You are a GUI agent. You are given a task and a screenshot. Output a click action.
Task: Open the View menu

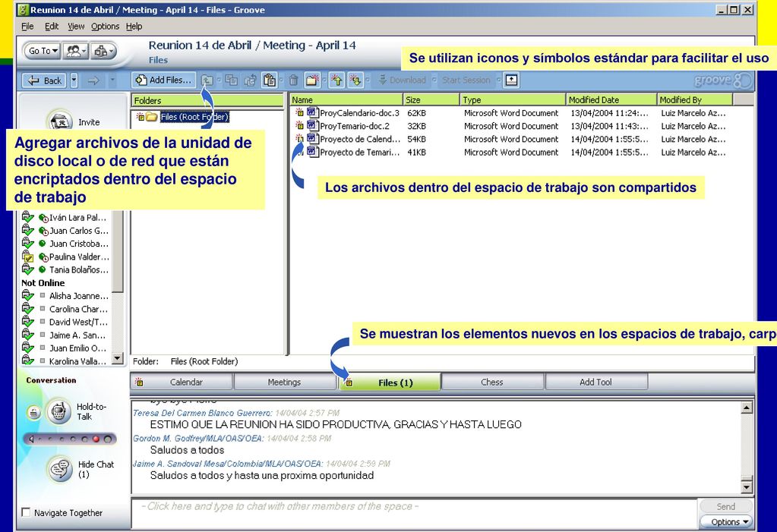76,27
